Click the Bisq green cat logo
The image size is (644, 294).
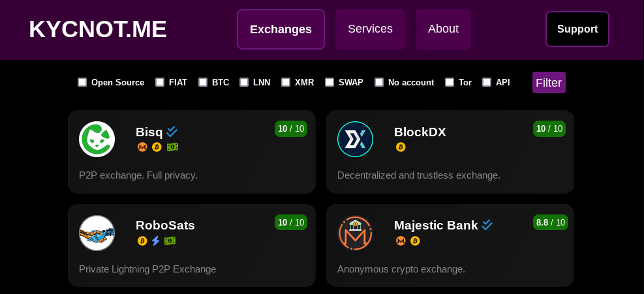pyautogui.click(x=97, y=140)
